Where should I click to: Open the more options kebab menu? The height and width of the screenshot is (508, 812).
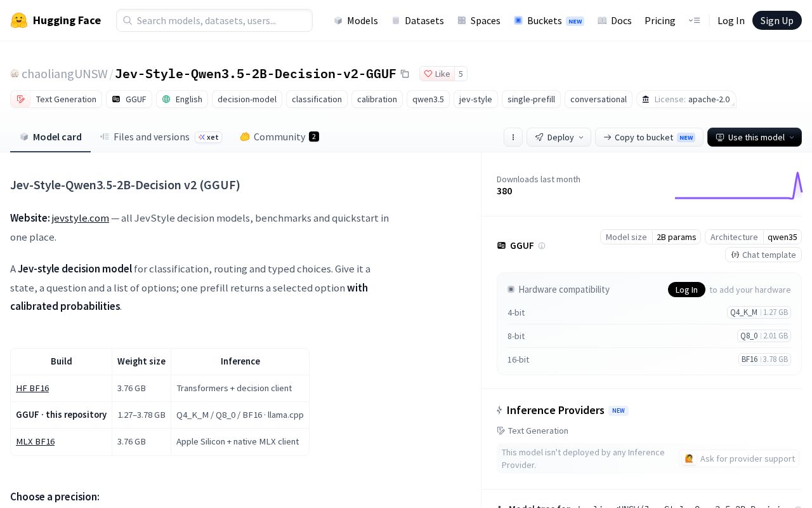[513, 137]
